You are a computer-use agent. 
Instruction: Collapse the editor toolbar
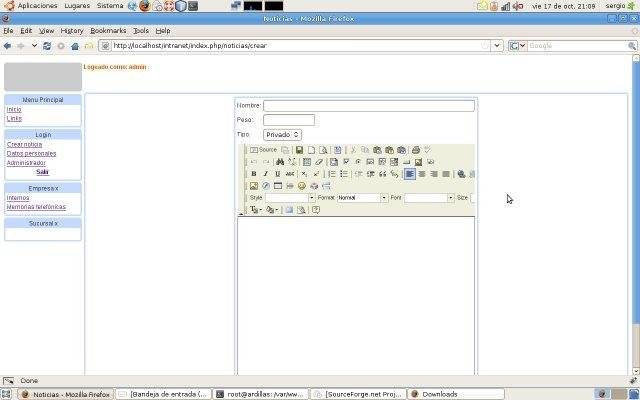[241, 213]
